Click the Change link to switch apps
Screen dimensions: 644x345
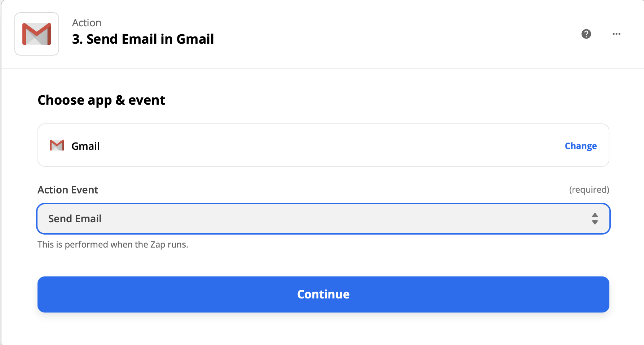click(x=581, y=146)
